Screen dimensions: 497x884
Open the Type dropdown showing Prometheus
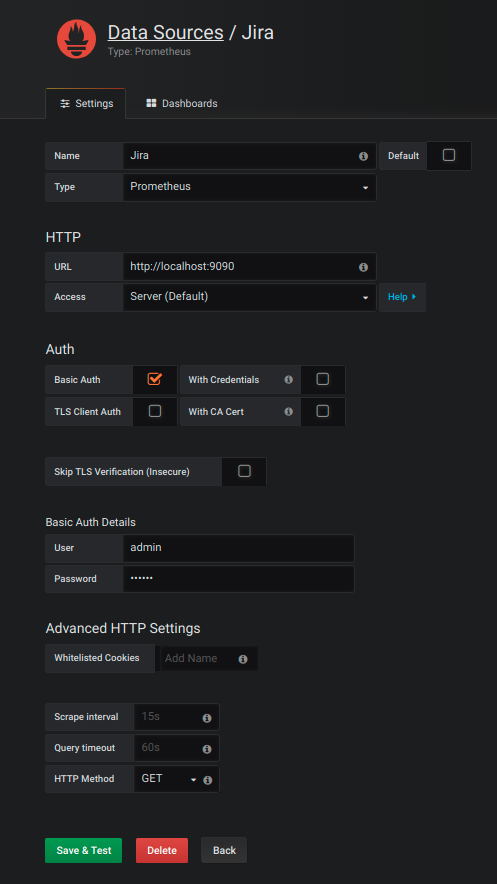[250, 187]
